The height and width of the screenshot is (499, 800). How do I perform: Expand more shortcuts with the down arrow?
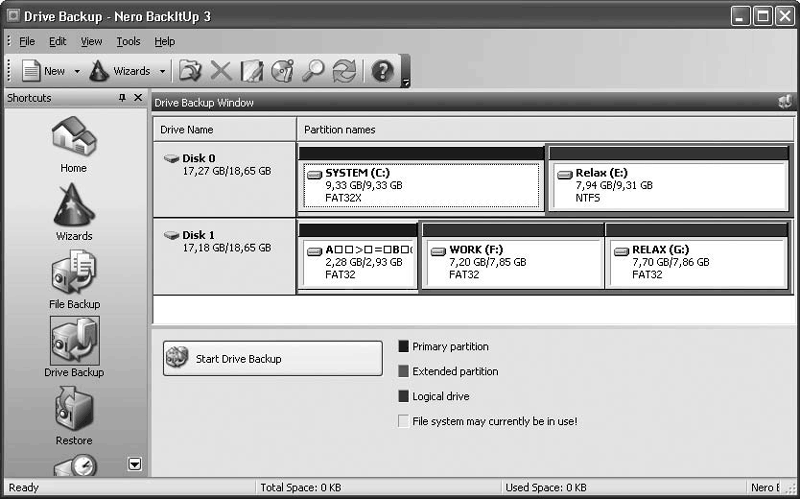[135, 464]
